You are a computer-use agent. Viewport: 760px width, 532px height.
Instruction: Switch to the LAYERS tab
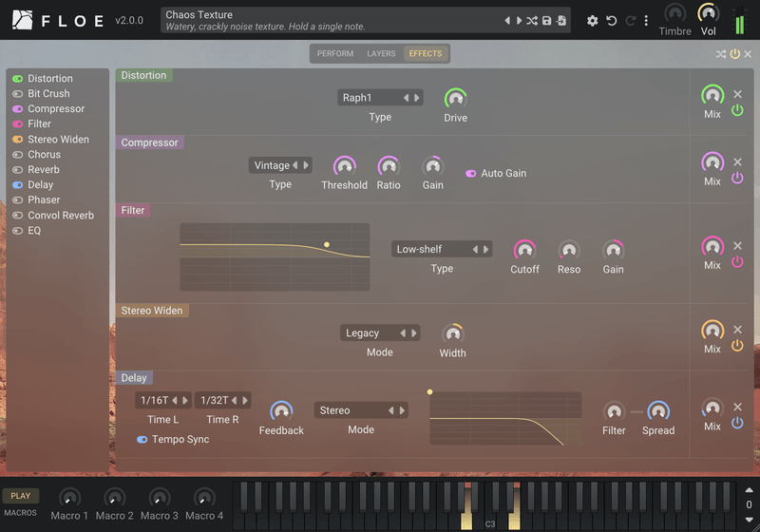[381, 54]
